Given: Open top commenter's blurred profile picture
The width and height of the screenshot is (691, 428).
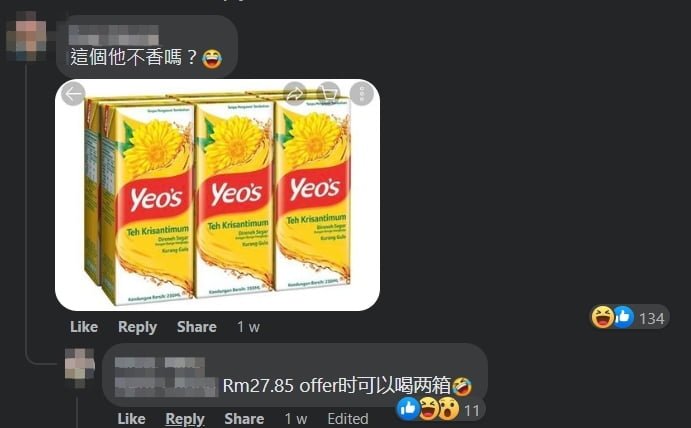Looking at the screenshot, I should point(26,37).
